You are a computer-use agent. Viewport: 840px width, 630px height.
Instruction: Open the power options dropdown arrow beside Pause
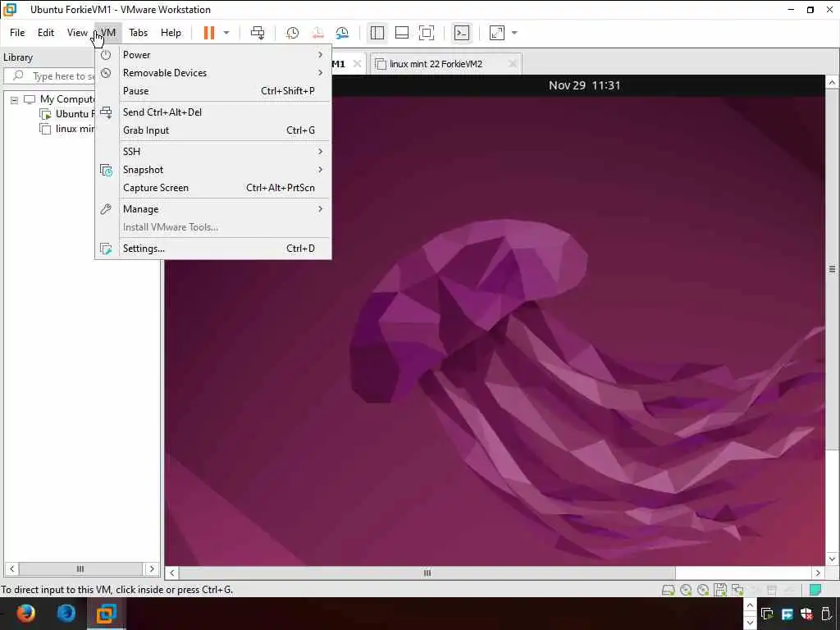tap(226, 33)
